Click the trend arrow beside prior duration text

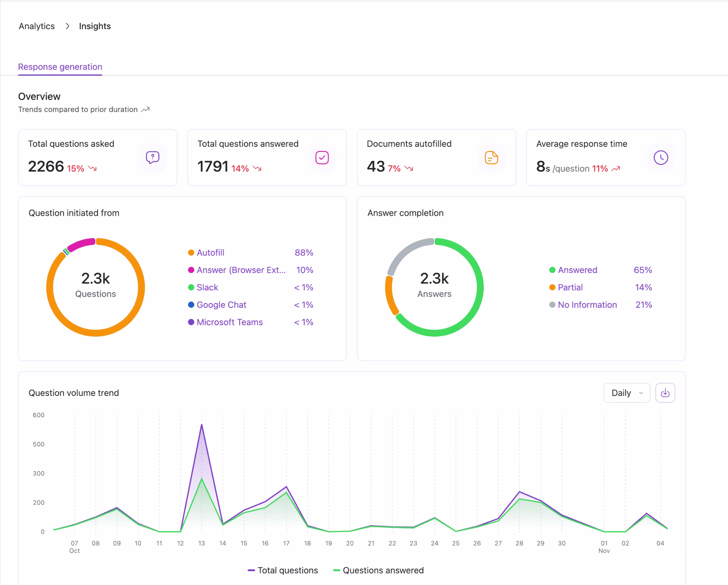pyautogui.click(x=145, y=109)
